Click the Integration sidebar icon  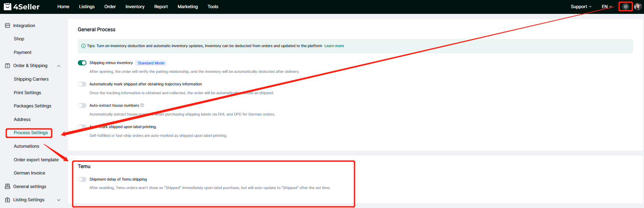(7, 25)
